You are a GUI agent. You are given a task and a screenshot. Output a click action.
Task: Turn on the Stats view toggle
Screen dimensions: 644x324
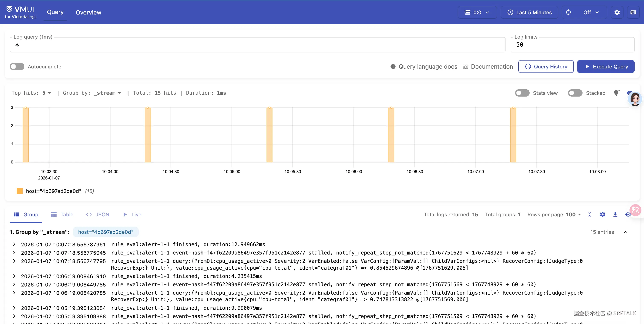tap(522, 93)
